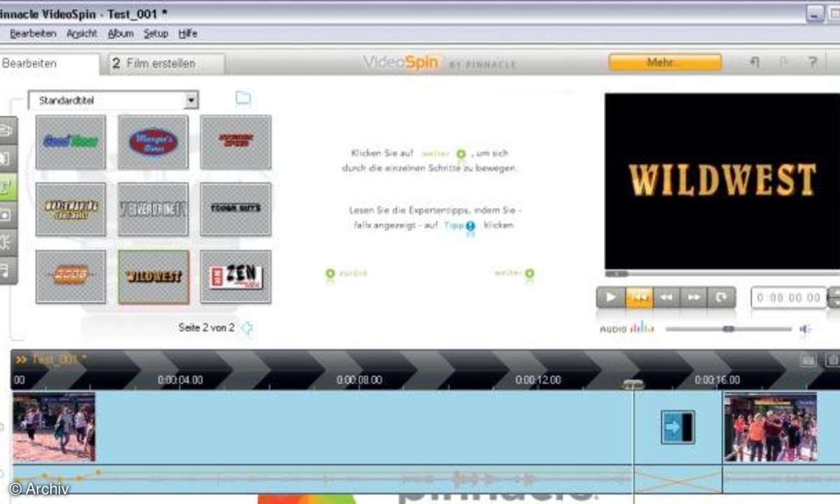Toggle loop playback button

pos(721,297)
